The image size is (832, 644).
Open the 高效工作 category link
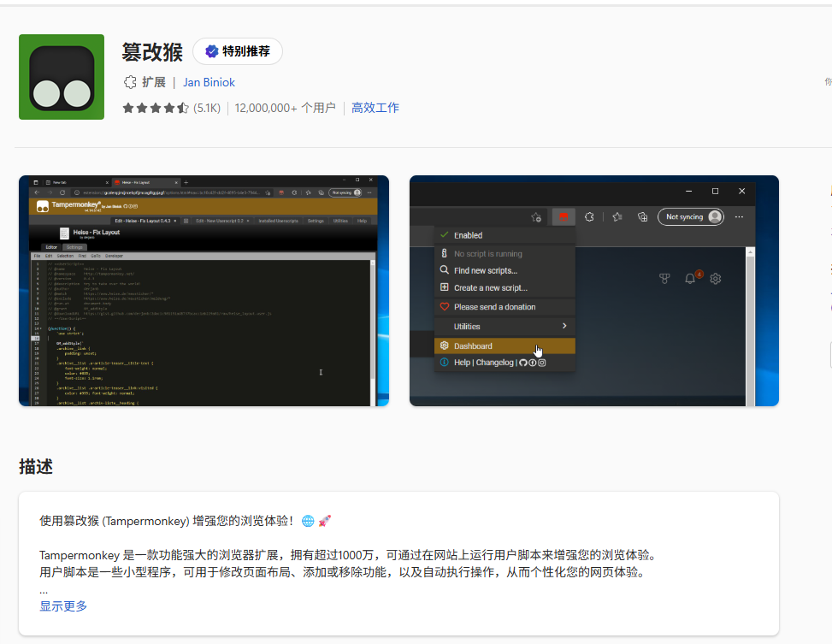pyautogui.click(x=375, y=108)
